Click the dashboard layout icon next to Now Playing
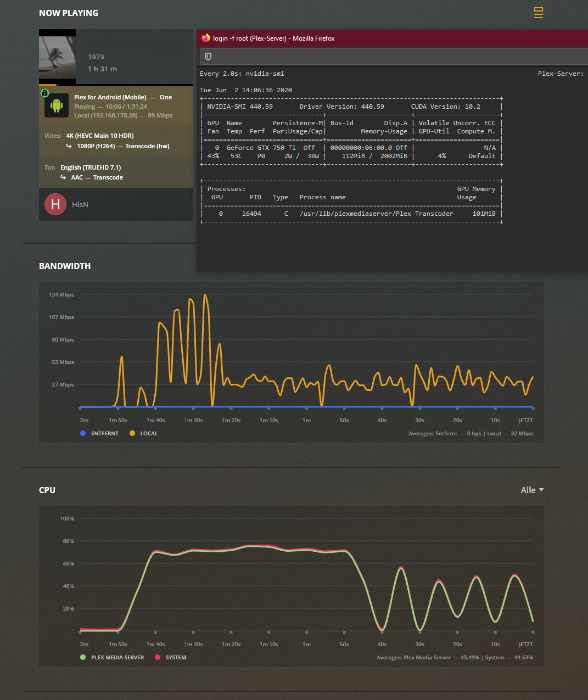The height and width of the screenshot is (700, 588). tap(538, 13)
